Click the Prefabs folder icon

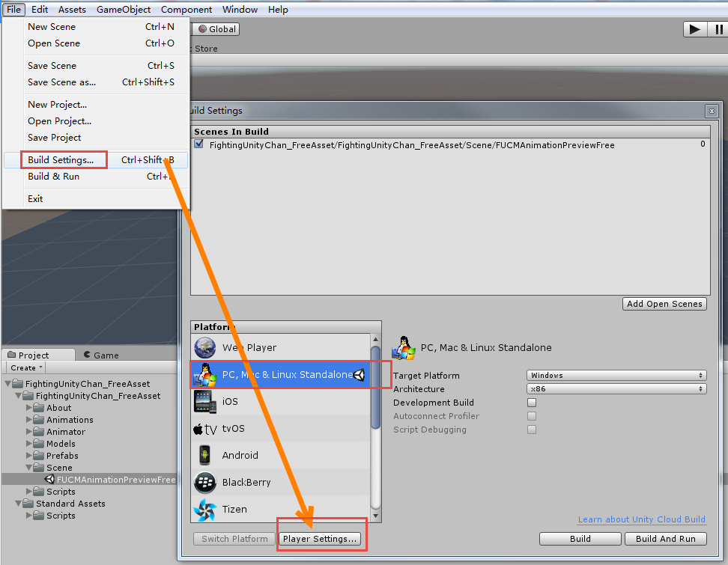(39, 456)
